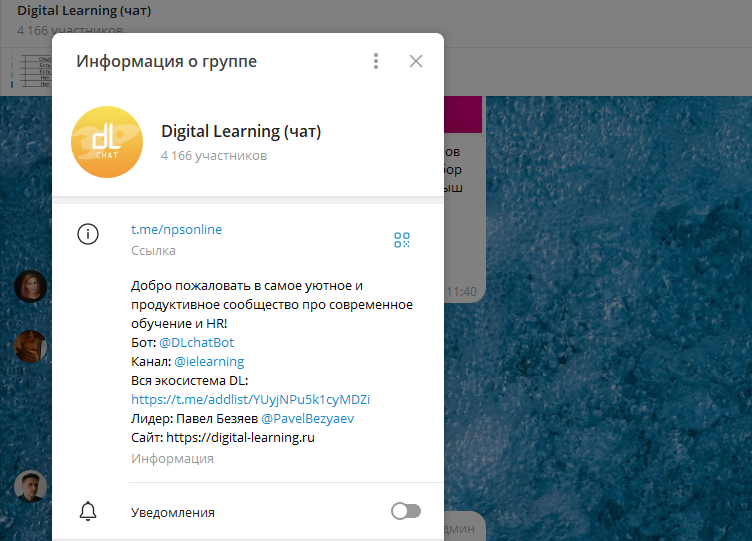The width and height of the screenshot is (752, 541).
Task: Toggle the Уведомления switch
Action: tap(405, 512)
